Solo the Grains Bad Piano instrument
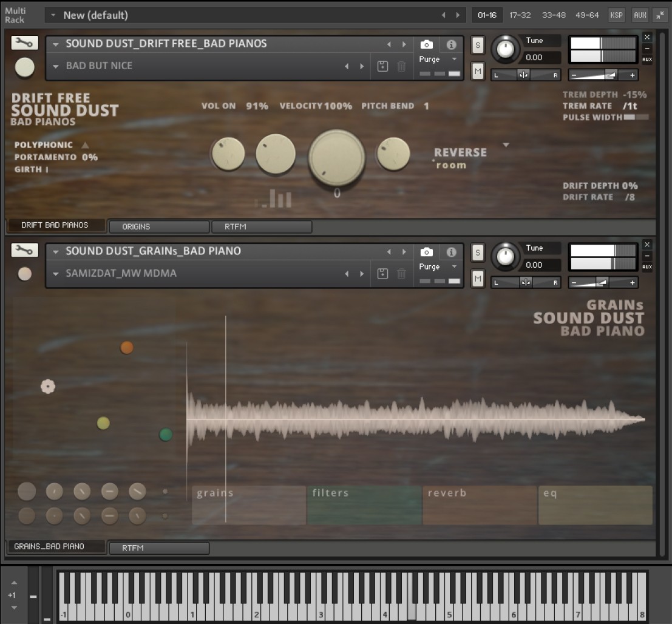Image resolution: width=672 pixels, height=624 pixels. click(477, 253)
